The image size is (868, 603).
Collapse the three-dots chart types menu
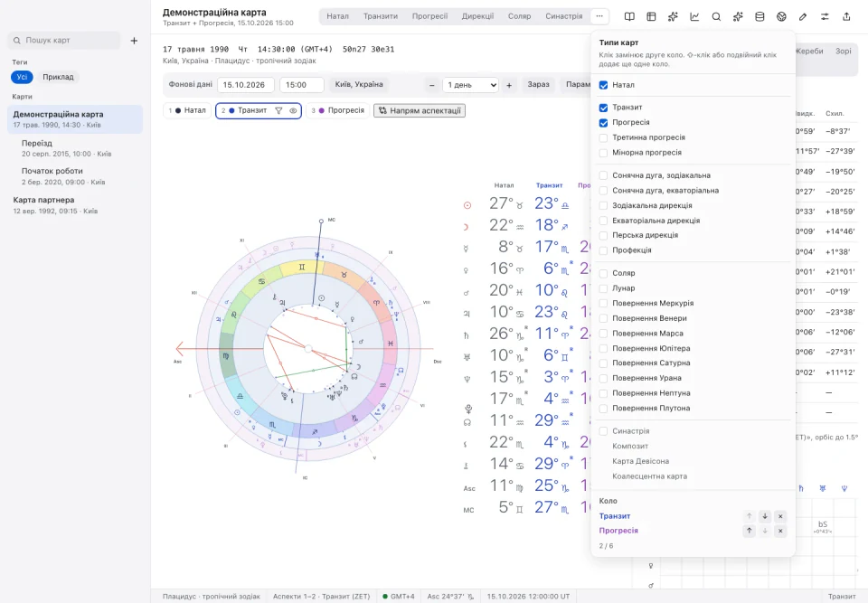point(599,16)
